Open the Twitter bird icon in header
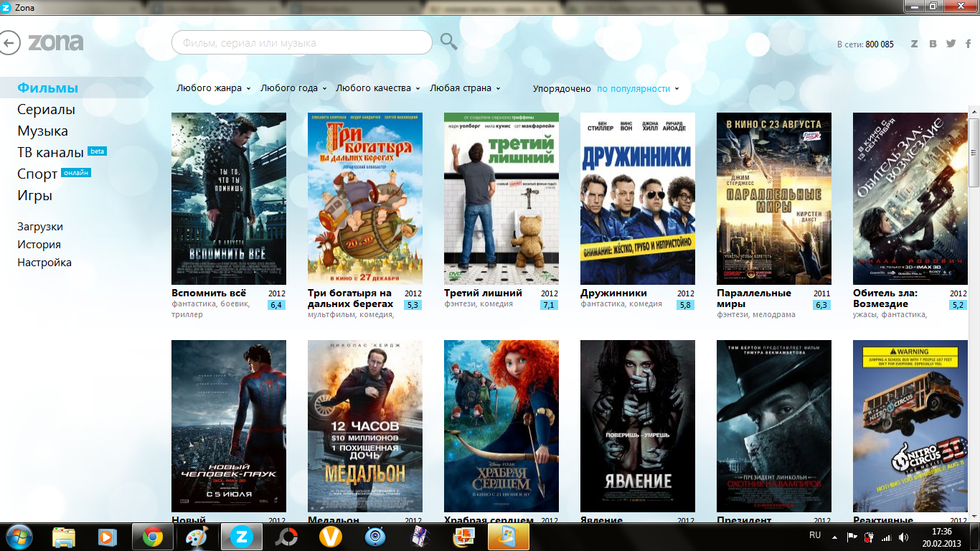 click(x=951, y=44)
